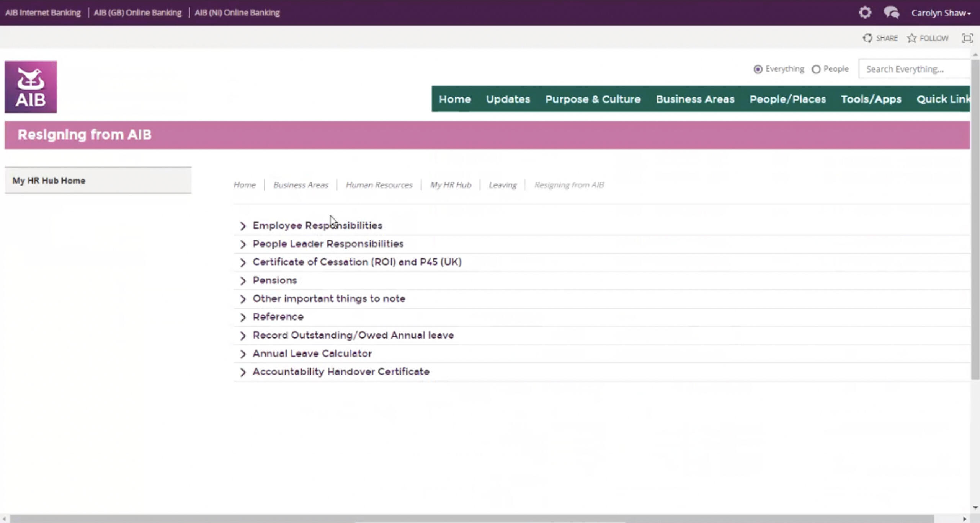Select the Everything search scope radio button
The image size is (980, 523).
coord(758,69)
